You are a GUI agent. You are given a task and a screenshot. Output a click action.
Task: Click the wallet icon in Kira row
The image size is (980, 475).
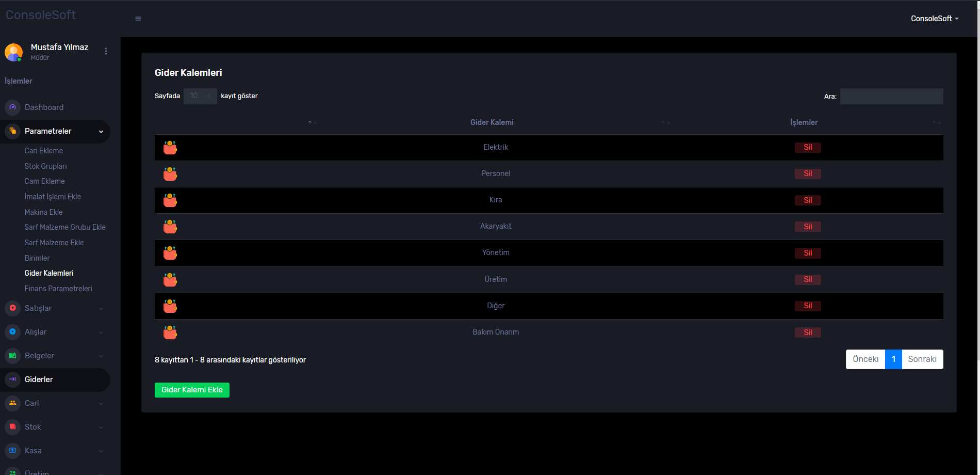tap(170, 200)
